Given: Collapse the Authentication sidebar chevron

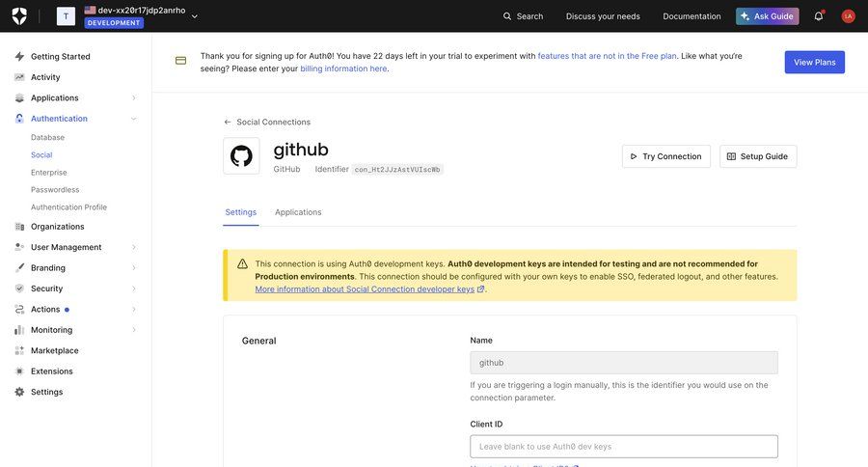Looking at the screenshot, I should click(133, 119).
